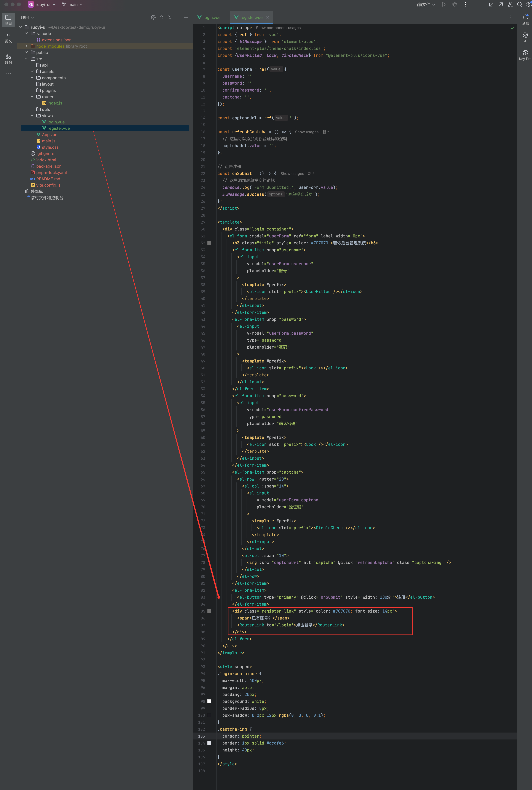Image resolution: width=532 pixels, height=790 pixels.
Task: Show more tool windows via the ellipsis icon
Action: click(8, 74)
